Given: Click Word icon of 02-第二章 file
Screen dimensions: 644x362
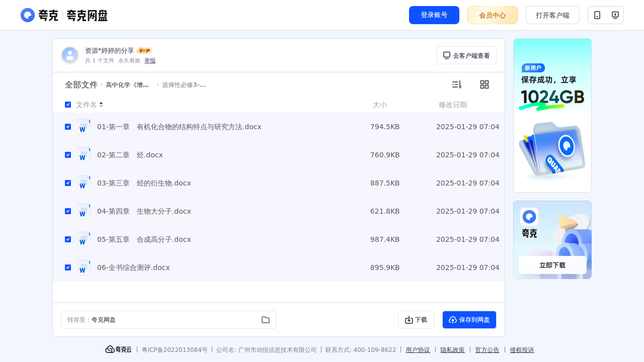Looking at the screenshot, I should 84,155.
